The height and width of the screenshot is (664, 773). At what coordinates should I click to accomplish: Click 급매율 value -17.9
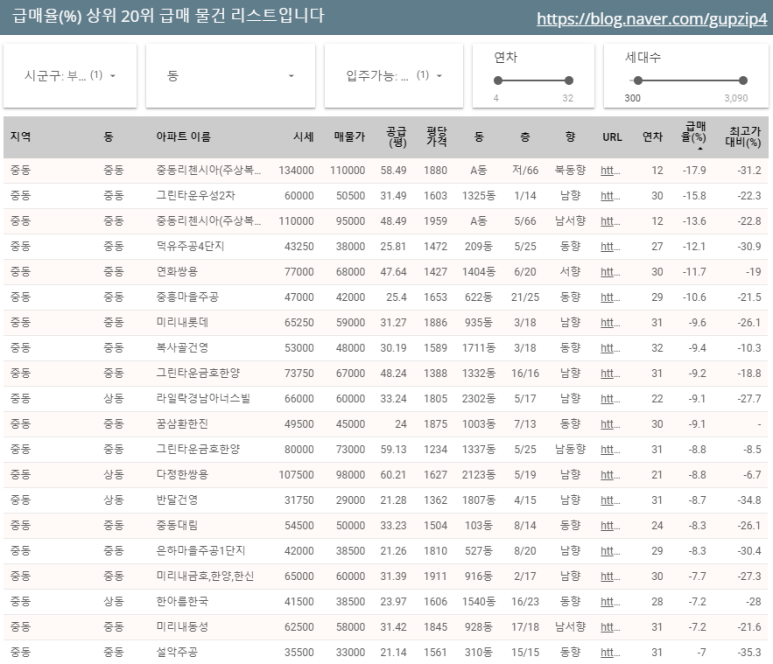694,171
